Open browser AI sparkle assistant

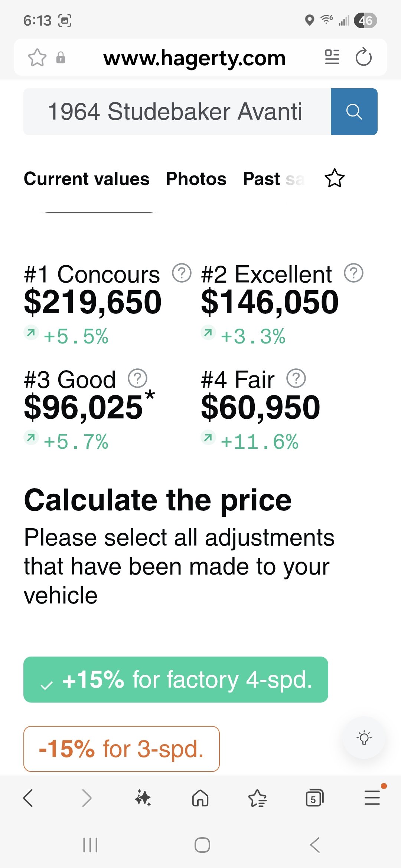point(143,798)
